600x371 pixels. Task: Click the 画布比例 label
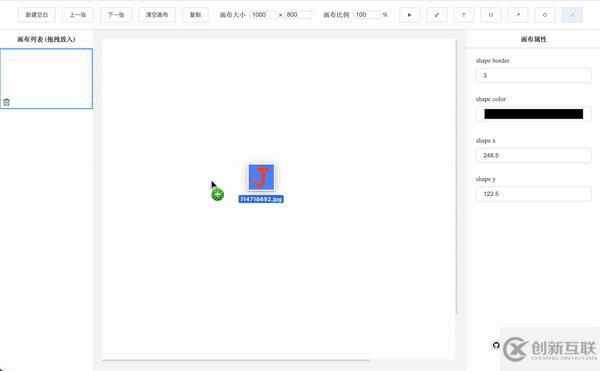pos(336,15)
